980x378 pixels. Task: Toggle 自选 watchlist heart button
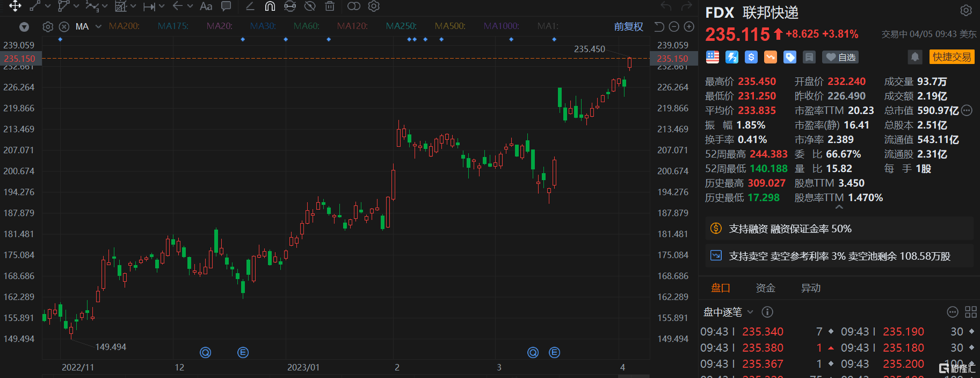pos(841,57)
